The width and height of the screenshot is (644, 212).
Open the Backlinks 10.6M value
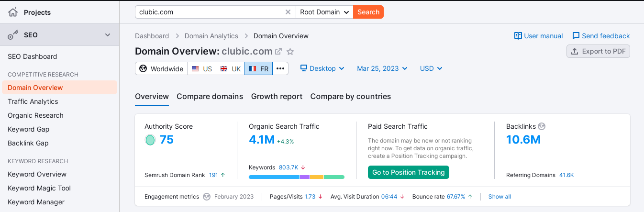tap(523, 140)
